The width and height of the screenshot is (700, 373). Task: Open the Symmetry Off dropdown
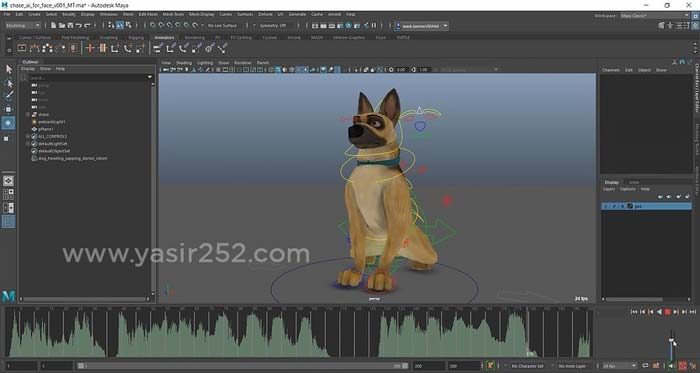tap(273, 25)
